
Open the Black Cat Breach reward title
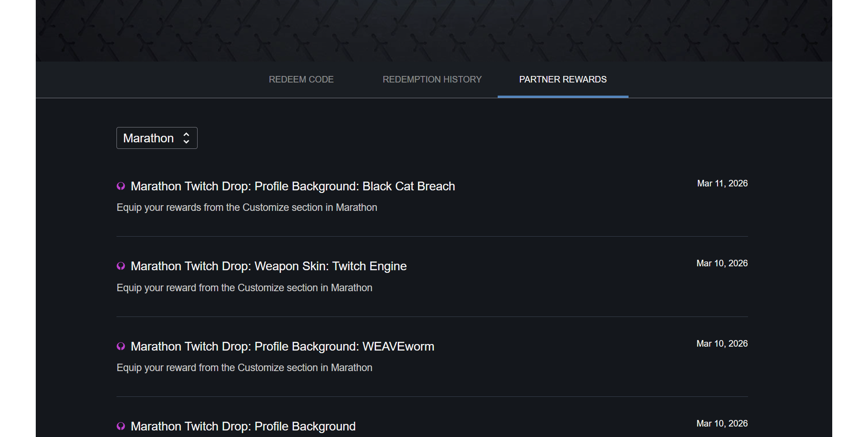[x=293, y=186]
